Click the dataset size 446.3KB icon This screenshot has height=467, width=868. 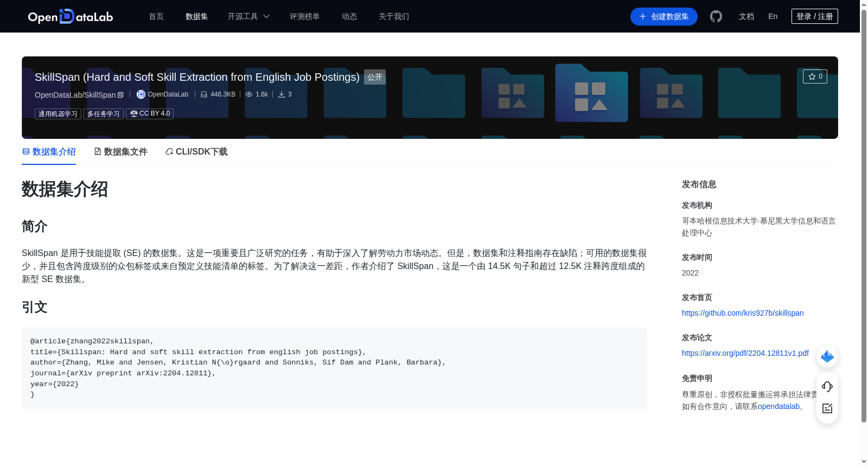[x=204, y=94]
